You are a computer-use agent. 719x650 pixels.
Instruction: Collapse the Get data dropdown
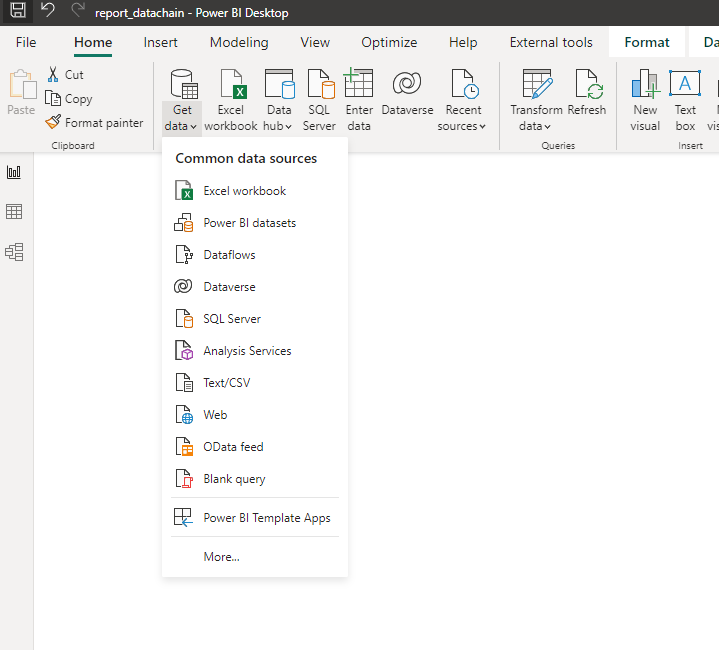pyautogui.click(x=182, y=118)
